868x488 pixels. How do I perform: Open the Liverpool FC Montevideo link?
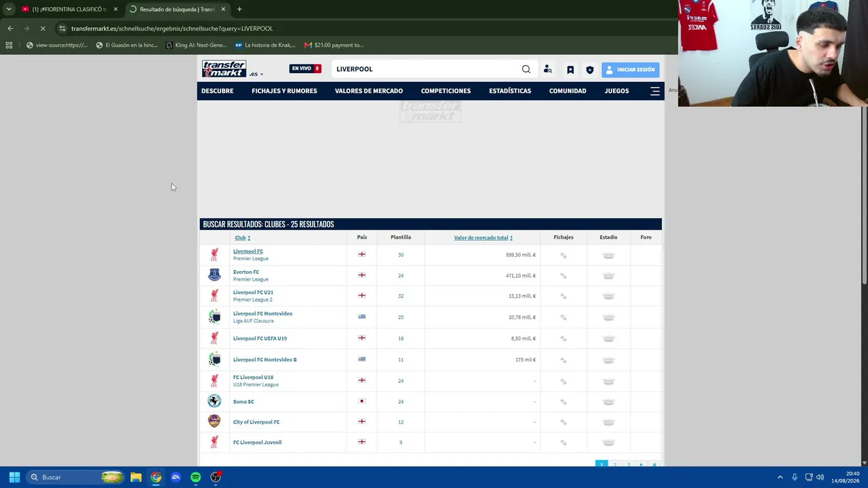pos(262,314)
